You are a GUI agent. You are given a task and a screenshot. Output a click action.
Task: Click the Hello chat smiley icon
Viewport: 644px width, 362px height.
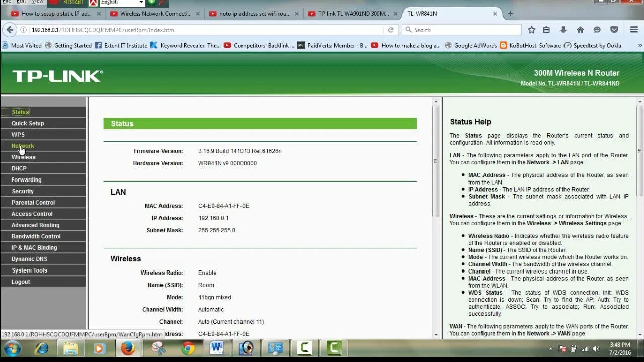coord(597,30)
